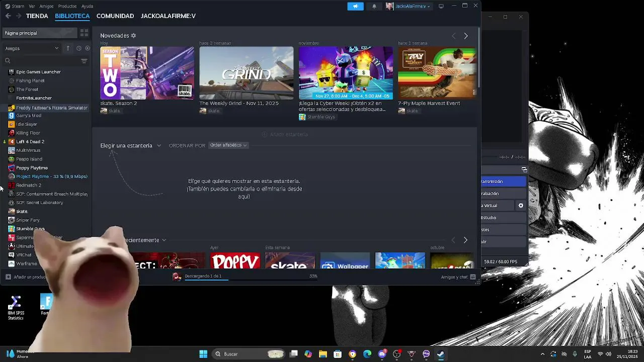
Task: Open 7-Ply Maple Harvest Event thumbnail
Action: [x=437, y=73]
